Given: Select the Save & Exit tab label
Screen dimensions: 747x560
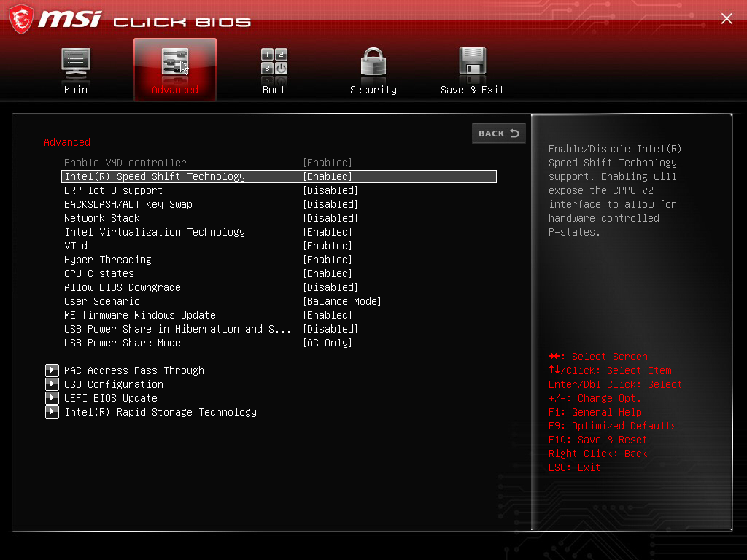Looking at the screenshot, I should click(x=472, y=90).
